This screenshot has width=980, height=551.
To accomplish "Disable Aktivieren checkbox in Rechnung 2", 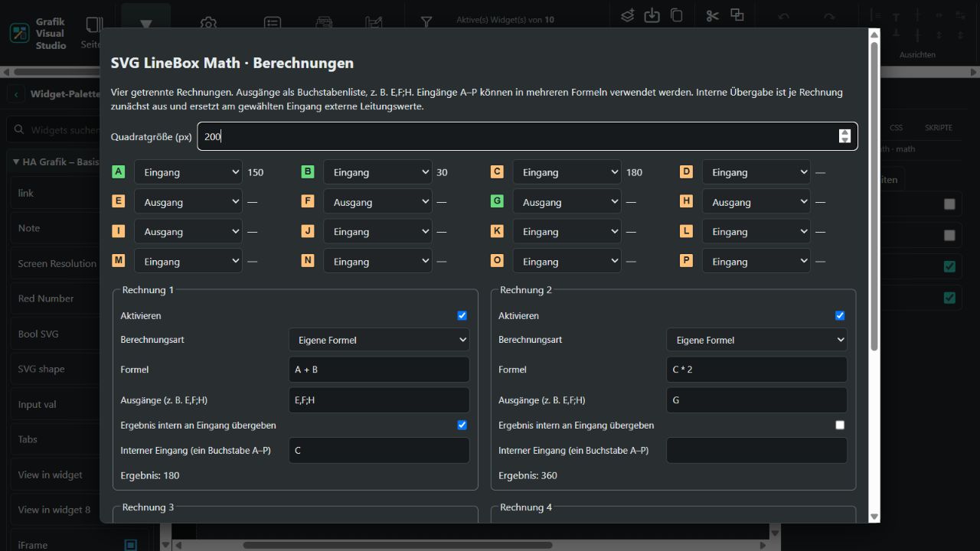I will pyautogui.click(x=840, y=315).
